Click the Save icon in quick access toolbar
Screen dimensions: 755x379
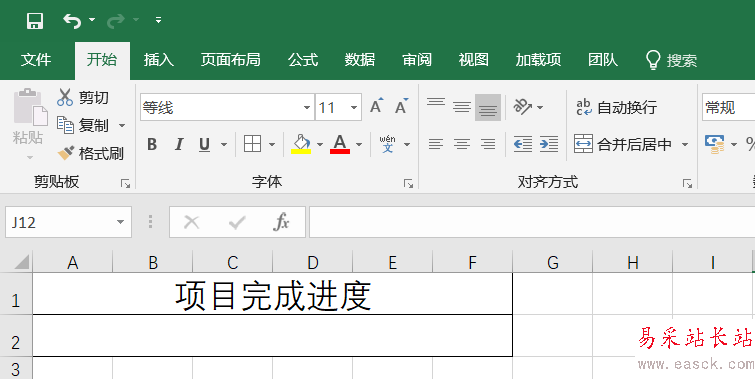[35, 21]
